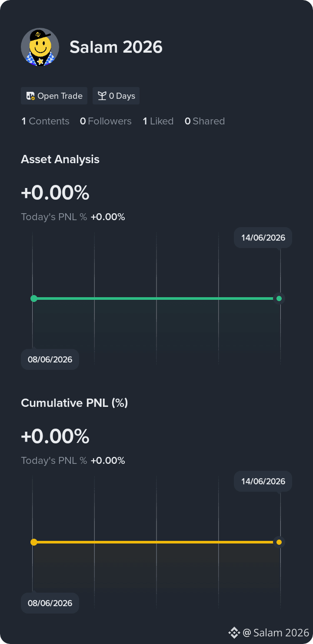Click the 0 Days badge
The width and height of the screenshot is (313, 644).
click(x=116, y=96)
